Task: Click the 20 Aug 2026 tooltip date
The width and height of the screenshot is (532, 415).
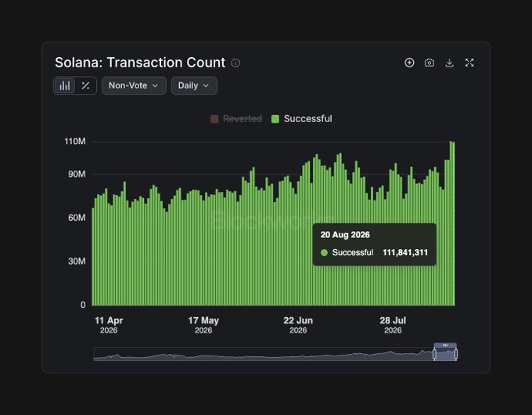Action: click(x=345, y=235)
